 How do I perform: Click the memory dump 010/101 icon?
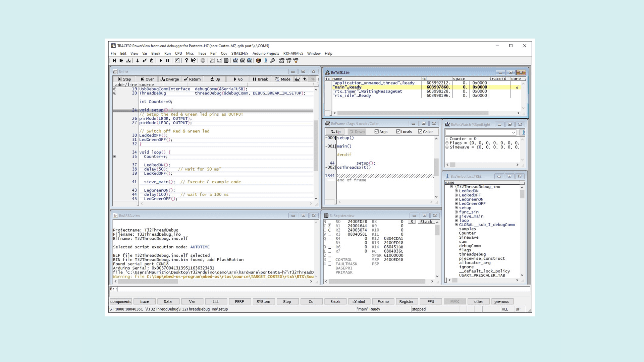[x=219, y=61]
